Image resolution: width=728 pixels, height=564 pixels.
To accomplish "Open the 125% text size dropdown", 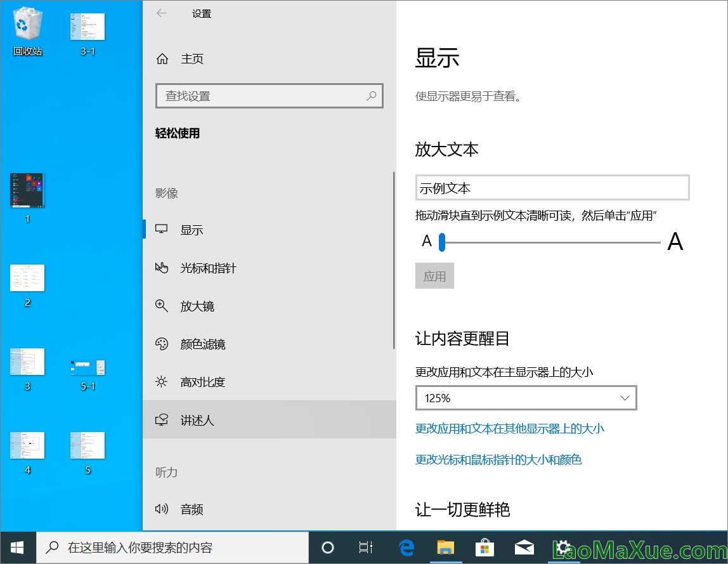I will pos(526,398).
